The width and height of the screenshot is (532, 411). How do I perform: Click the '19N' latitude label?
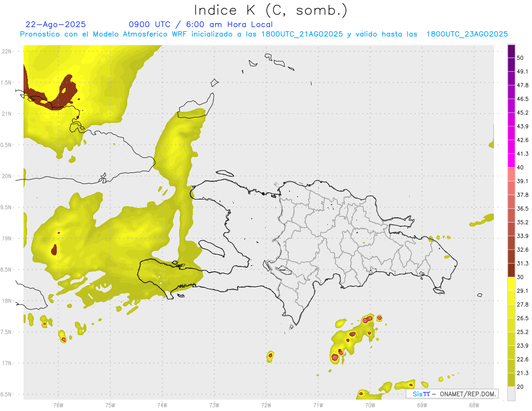7,239
